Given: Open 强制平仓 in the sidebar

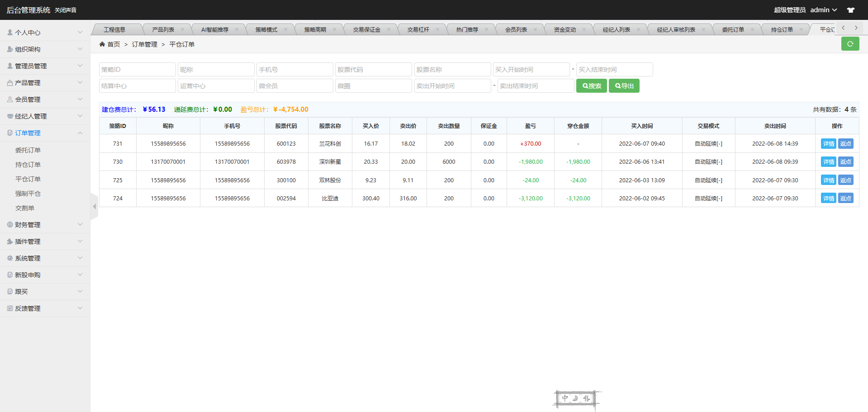Looking at the screenshot, I should click(28, 194).
